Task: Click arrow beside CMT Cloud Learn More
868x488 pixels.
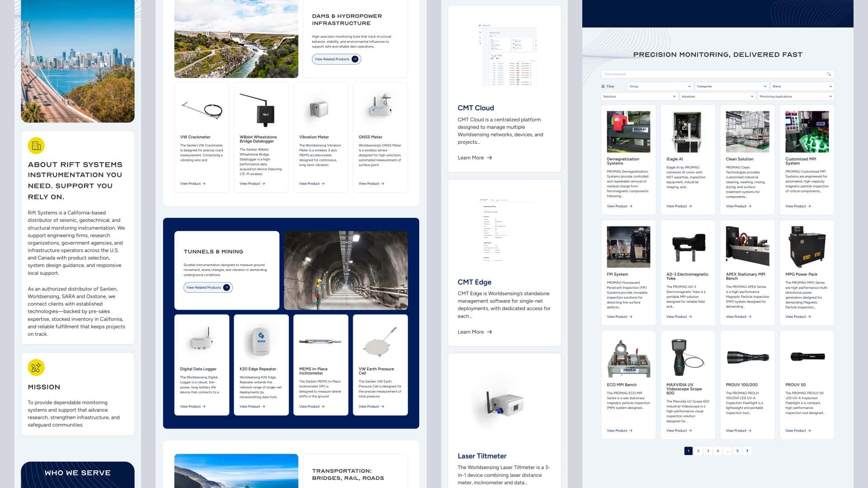Action: (x=489, y=158)
